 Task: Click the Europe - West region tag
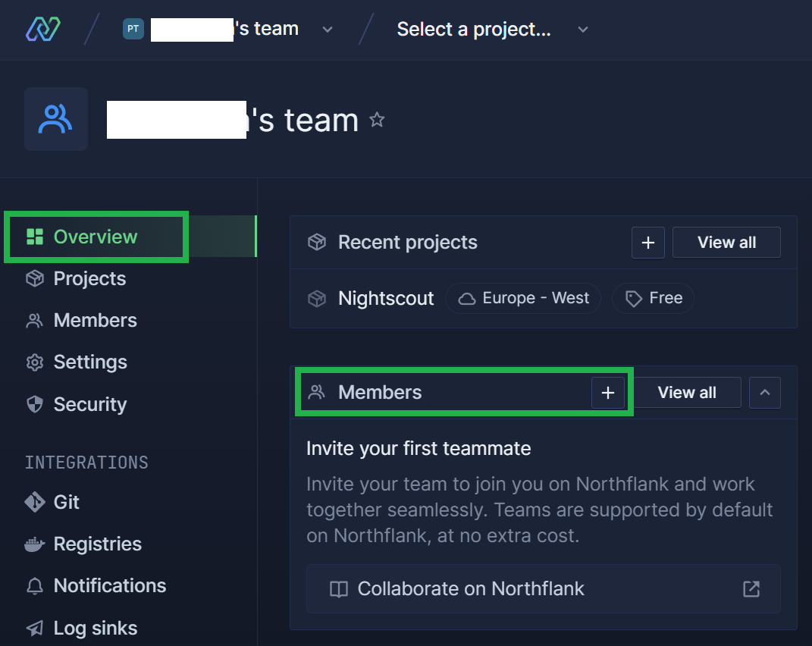(523, 299)
